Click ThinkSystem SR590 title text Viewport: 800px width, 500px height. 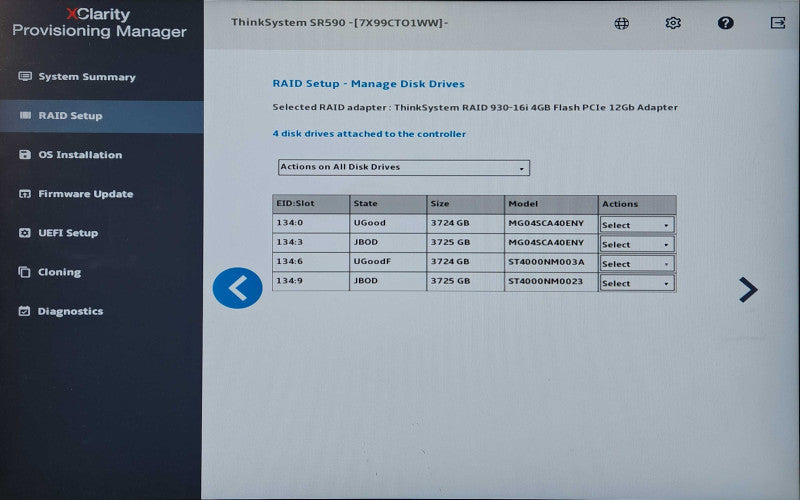(339, 22)
